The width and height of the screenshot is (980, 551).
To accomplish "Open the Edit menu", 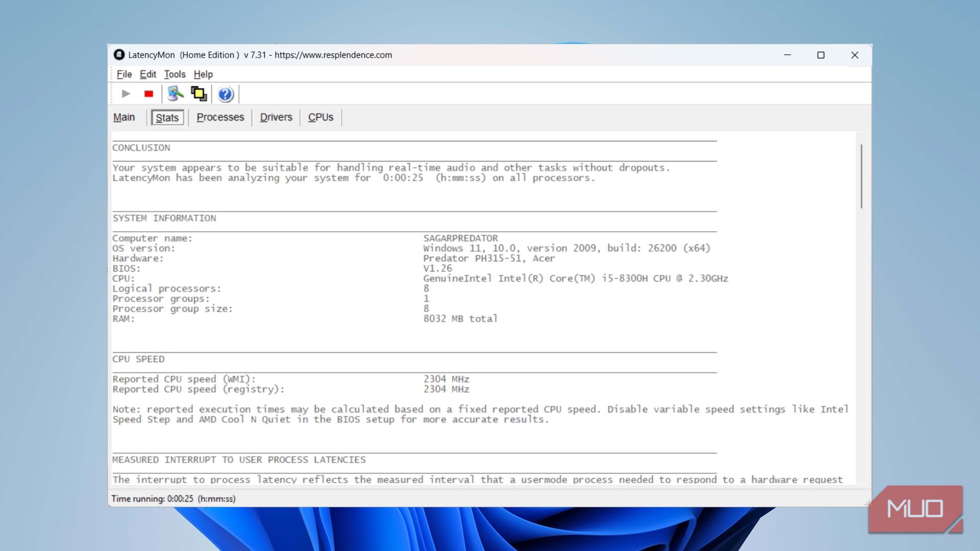I will pyautogui.click(x=148, y=74).
